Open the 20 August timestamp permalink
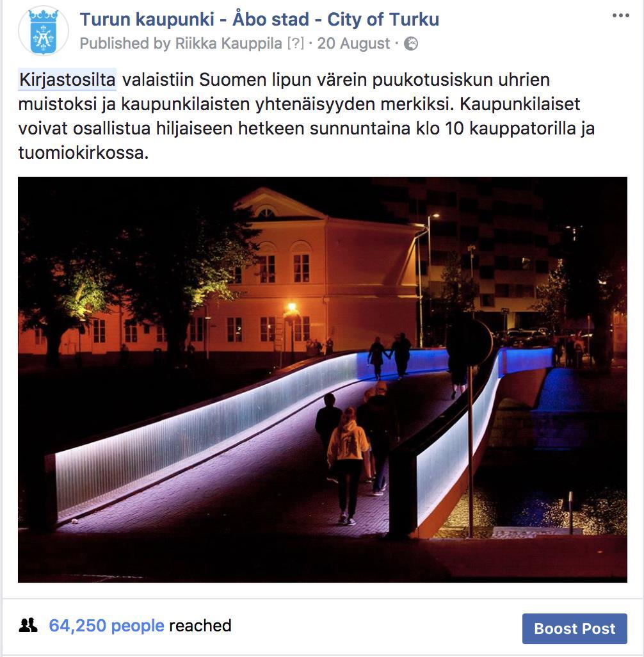The height and width of the screenshot is (657, 644). 353,44
